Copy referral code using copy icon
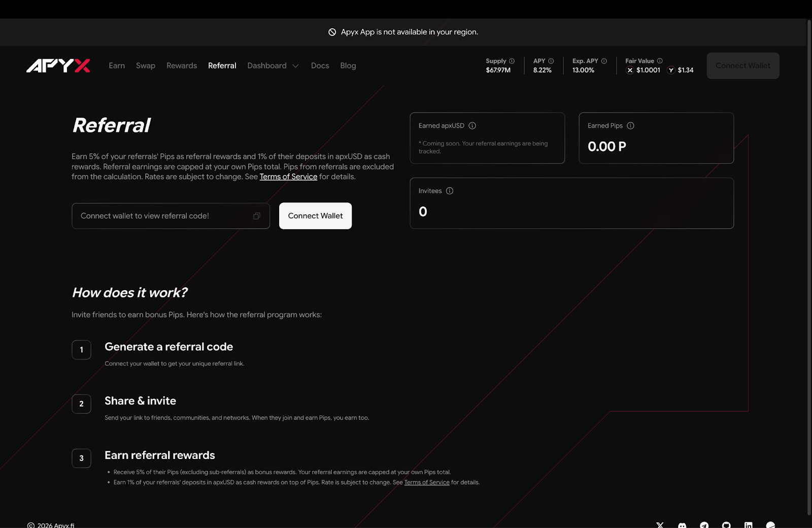Viewport: 812px width, 528px height. (x=257, y=216)
